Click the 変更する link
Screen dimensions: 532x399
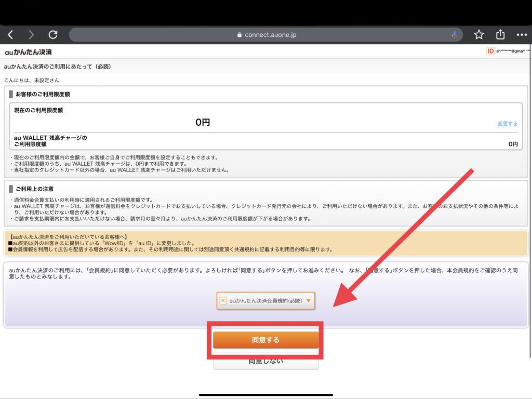pos(508,124)
